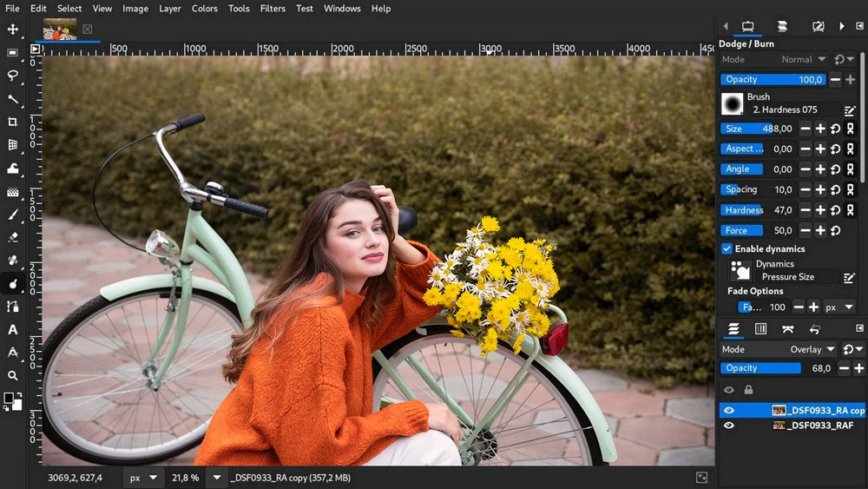Image resolution: width=868 pixels, height=489 pixels.
Task: Click the minus button beside layer Opacity
Action: (844, 368)
